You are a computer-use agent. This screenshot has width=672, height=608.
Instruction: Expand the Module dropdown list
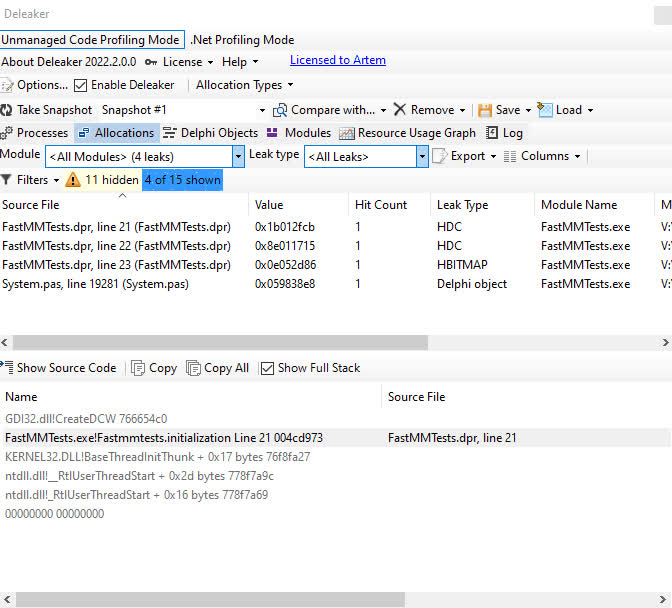(238, 156)
